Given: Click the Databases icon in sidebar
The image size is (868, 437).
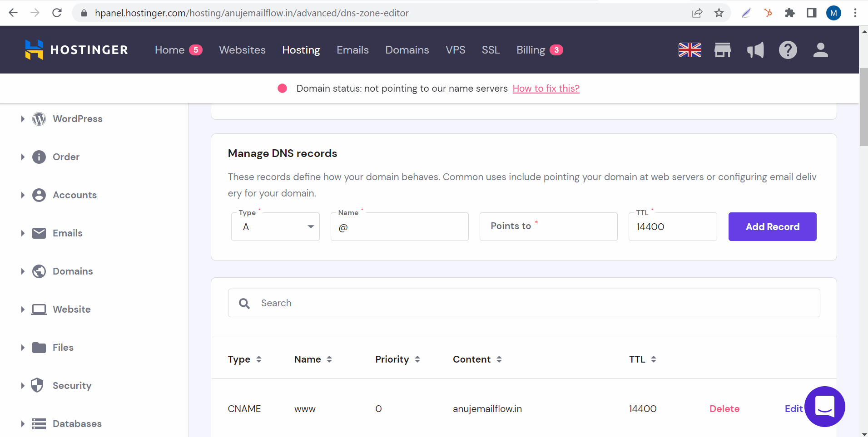Looking at the screenshot, I should point(39,423).
